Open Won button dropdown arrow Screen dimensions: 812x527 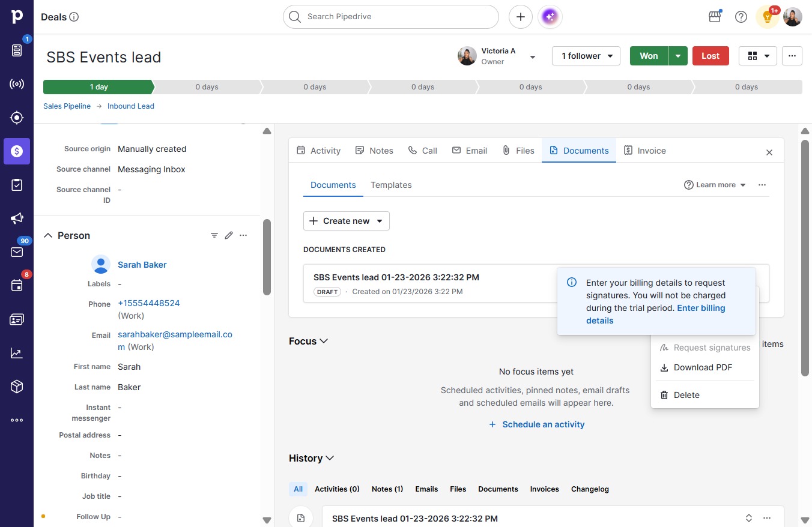[678, 56]
